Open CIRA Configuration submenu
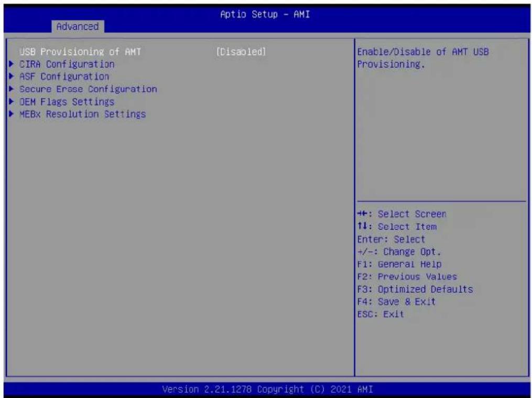The width and height of the screenshot is (532, 398). 67,64
